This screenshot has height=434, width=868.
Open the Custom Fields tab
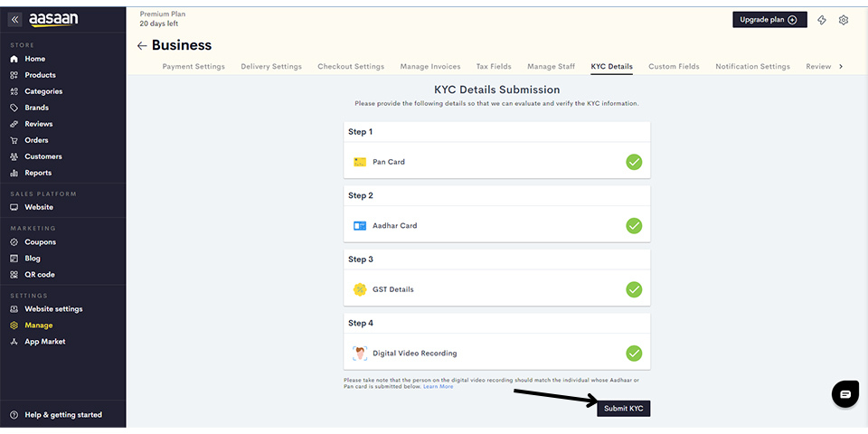click(674, 66)
